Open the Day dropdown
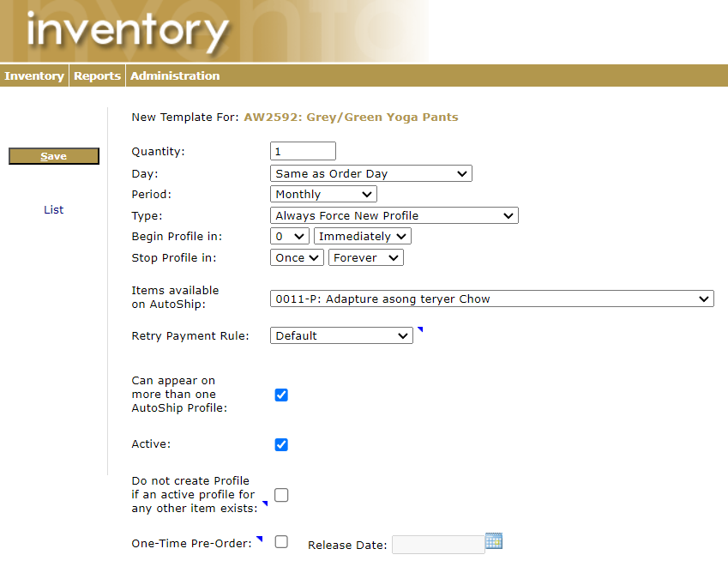 370,174
